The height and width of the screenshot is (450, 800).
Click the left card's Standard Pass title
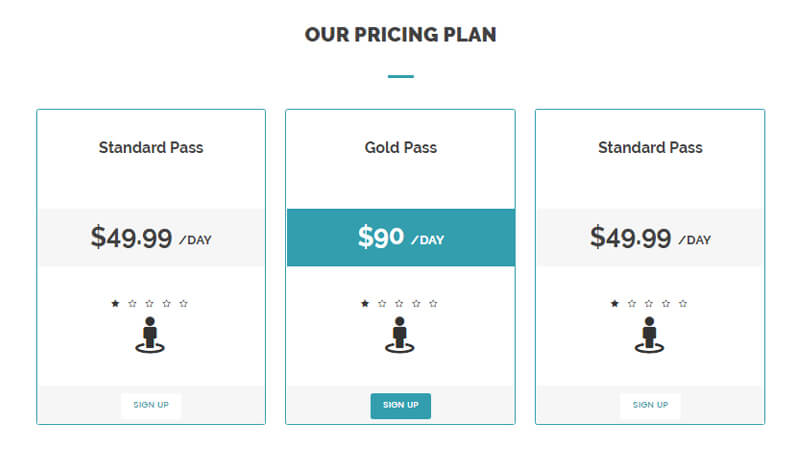pyautogui.click(x=151, y=147)
